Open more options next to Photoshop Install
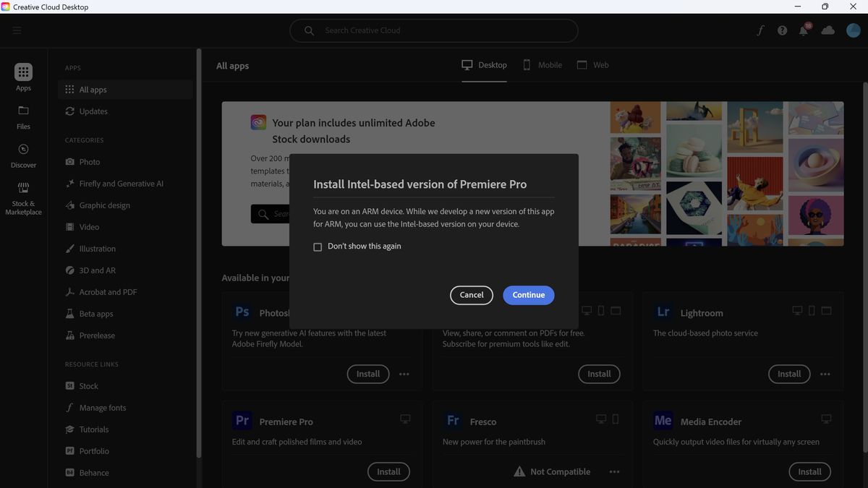This screenshot has height=488, width=868. point(404,374)
